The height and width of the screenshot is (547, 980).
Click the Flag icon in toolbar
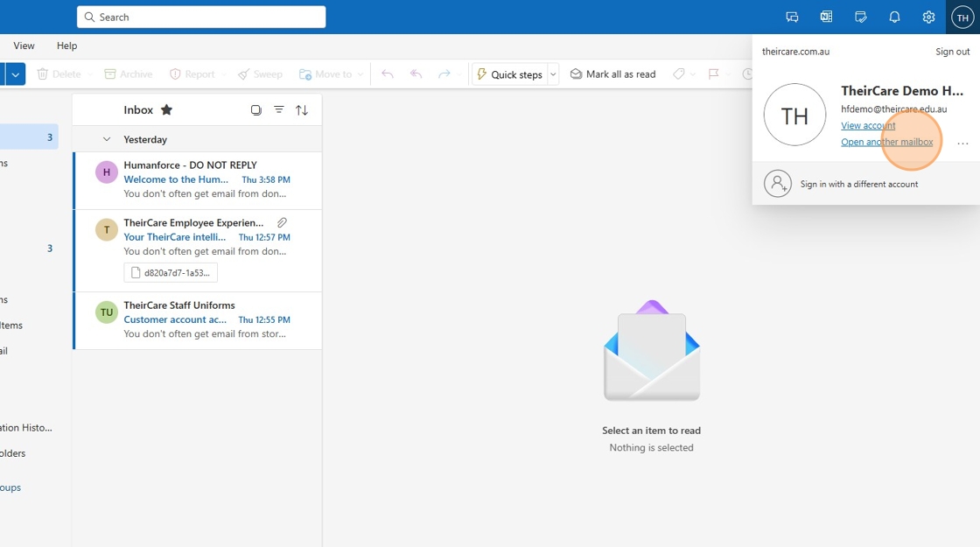tap(713, 74)
